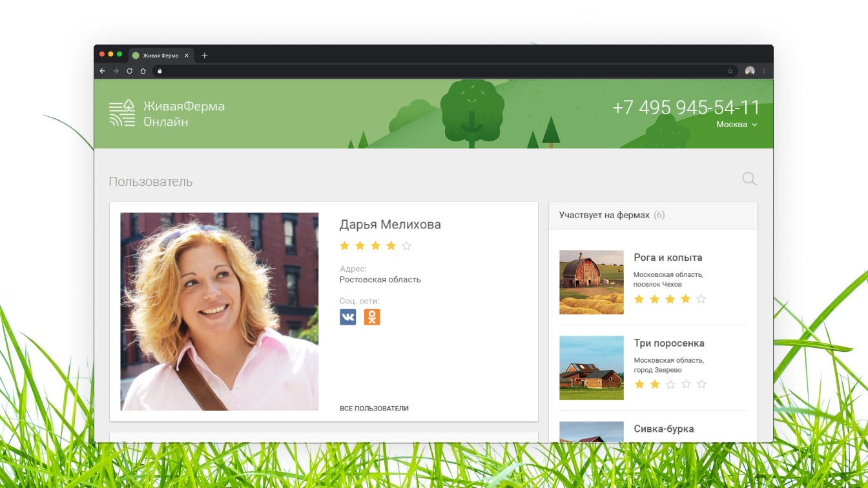Open the VK social network icon

347,317
